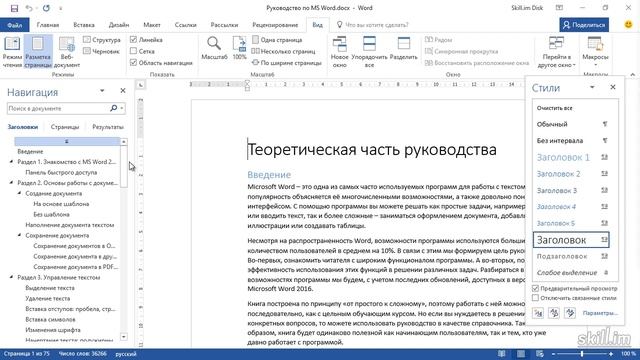The height and width of the screenshot is (360, 640).
Task: Open the Ссылки ribbon tab
Action: pos(185,25)
